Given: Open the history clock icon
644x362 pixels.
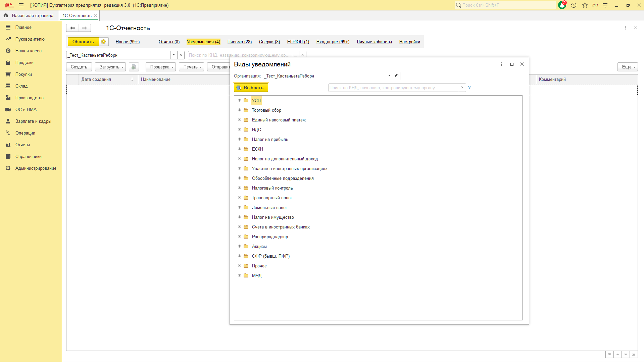Looking at the screenshot, I should point(574,5).
